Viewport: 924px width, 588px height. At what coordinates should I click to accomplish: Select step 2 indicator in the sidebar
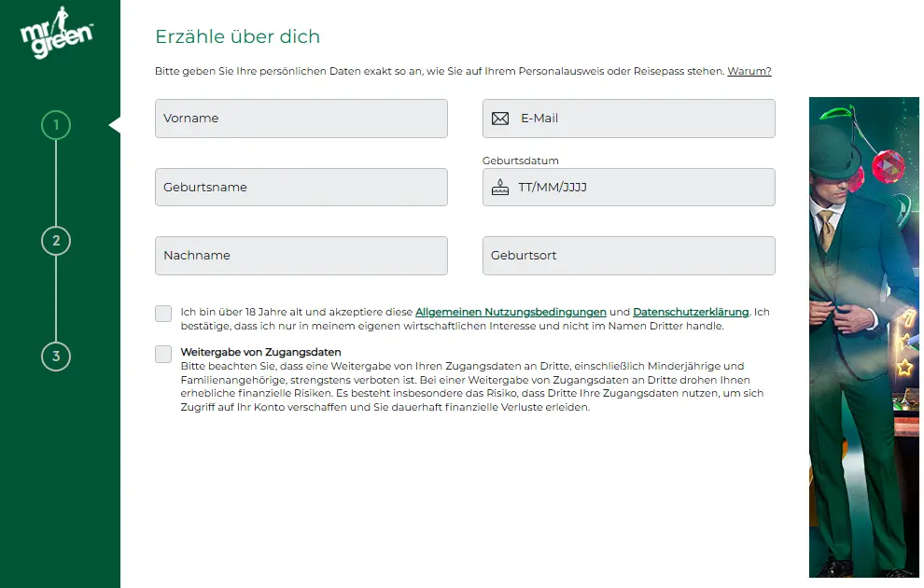56,241
